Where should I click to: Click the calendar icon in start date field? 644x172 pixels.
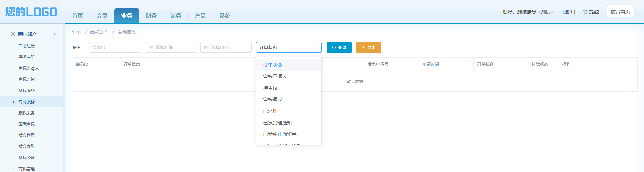tap(151, 47)
